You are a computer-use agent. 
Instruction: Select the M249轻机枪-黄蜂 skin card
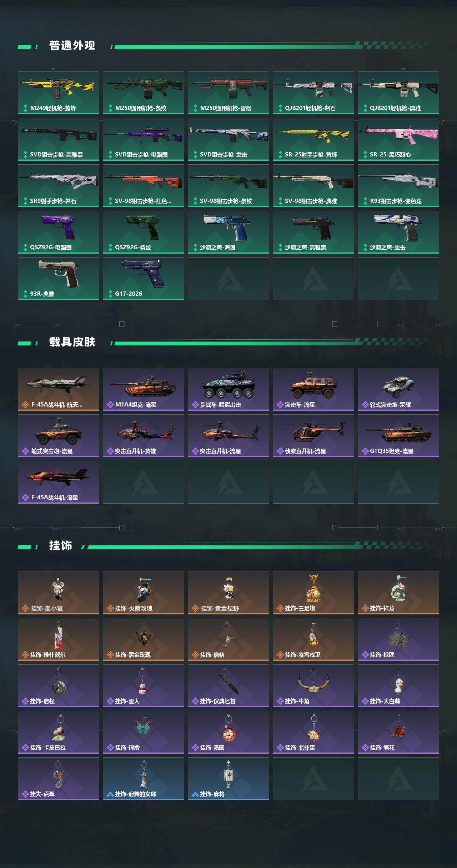click(x=59, y=93)
